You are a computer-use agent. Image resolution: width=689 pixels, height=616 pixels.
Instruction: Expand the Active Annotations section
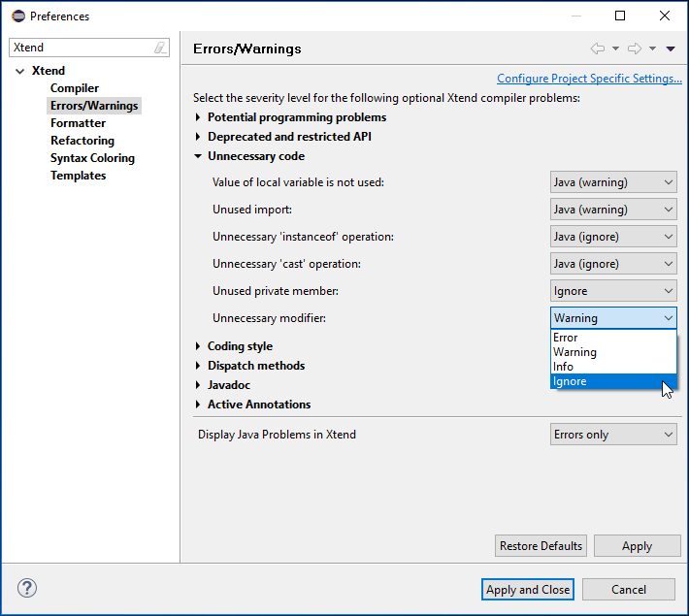[x=198, y=405]
